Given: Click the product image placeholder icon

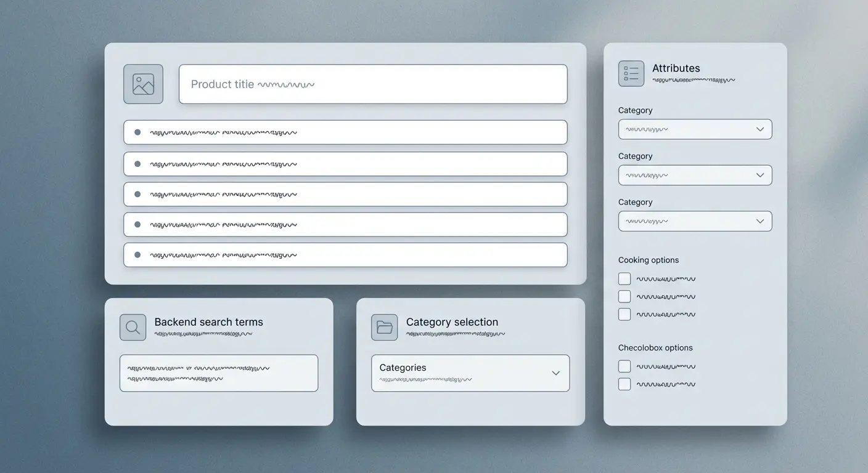Looking at the screenshot, I should tap(143, 84).
